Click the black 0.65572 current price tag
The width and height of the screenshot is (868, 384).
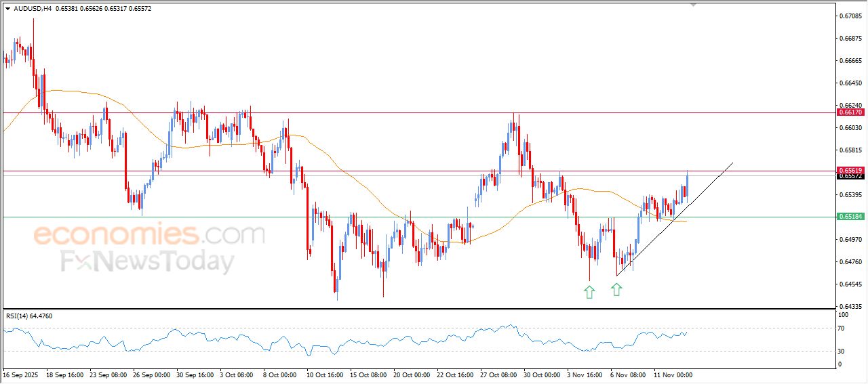(x=850, y=176)
